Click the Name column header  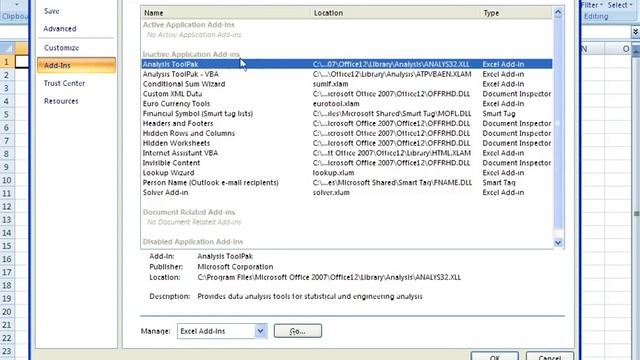click(226, 13)
